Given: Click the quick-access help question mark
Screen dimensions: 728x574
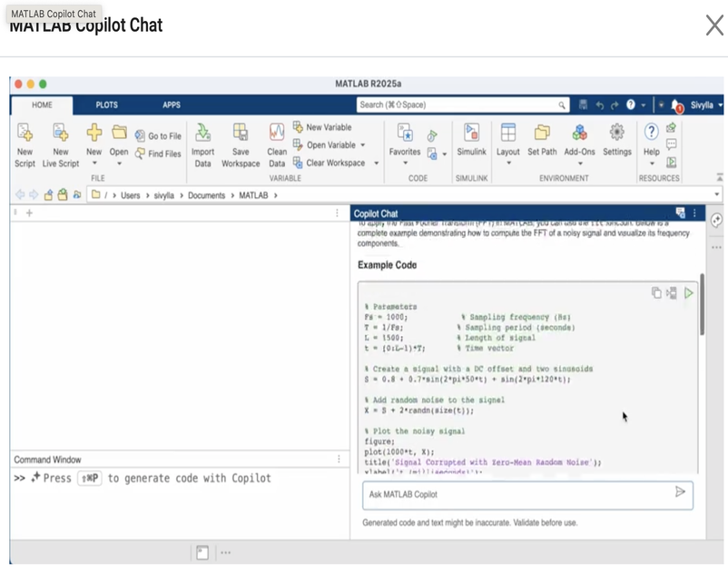Looking at the screenshot, I should pyautogui.click(x=631, y=105).
